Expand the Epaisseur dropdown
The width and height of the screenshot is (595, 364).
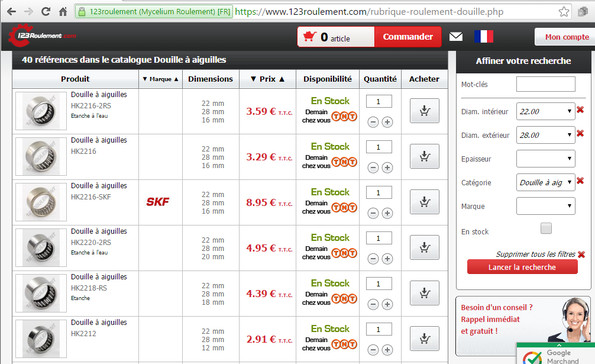tap(545, 159)
